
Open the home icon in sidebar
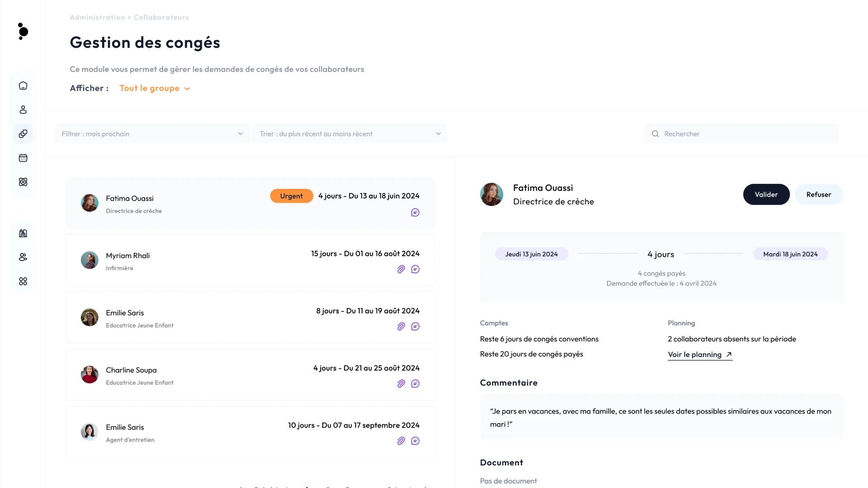pos(23,86)
